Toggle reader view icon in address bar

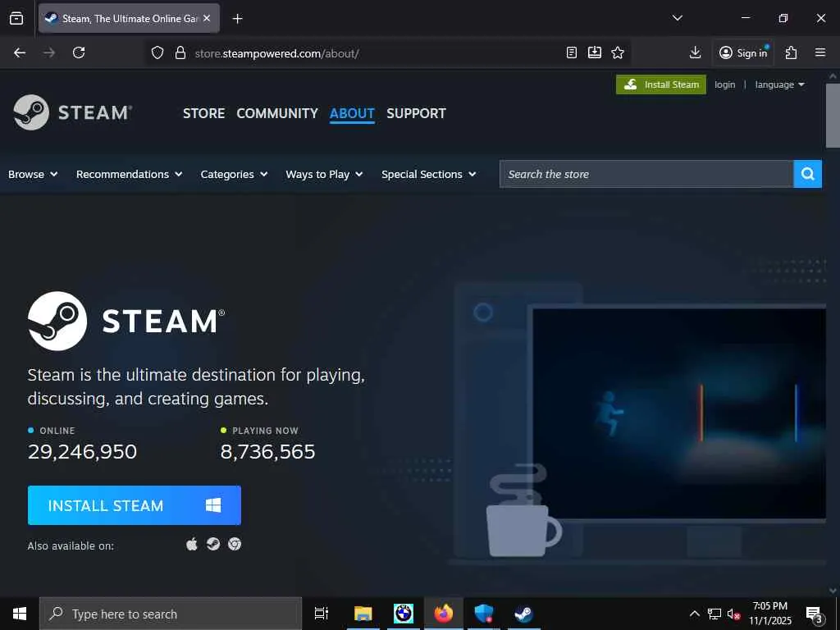pyautogui.click(x=572, y=52)
